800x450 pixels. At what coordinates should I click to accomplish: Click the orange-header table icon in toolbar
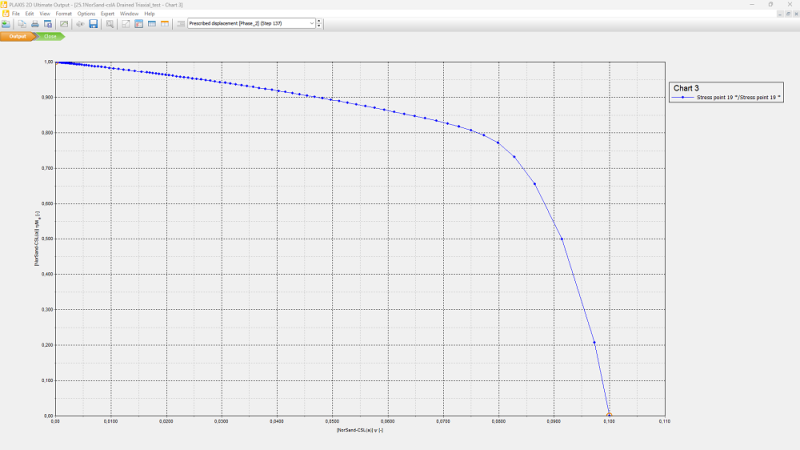click(165, 23)
